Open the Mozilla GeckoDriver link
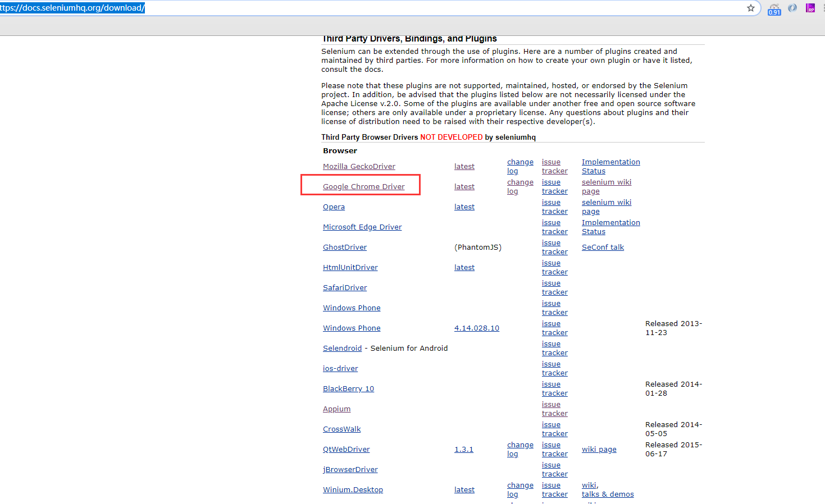The width and height of the screenshot is (825, 504). tap(359, 166)
